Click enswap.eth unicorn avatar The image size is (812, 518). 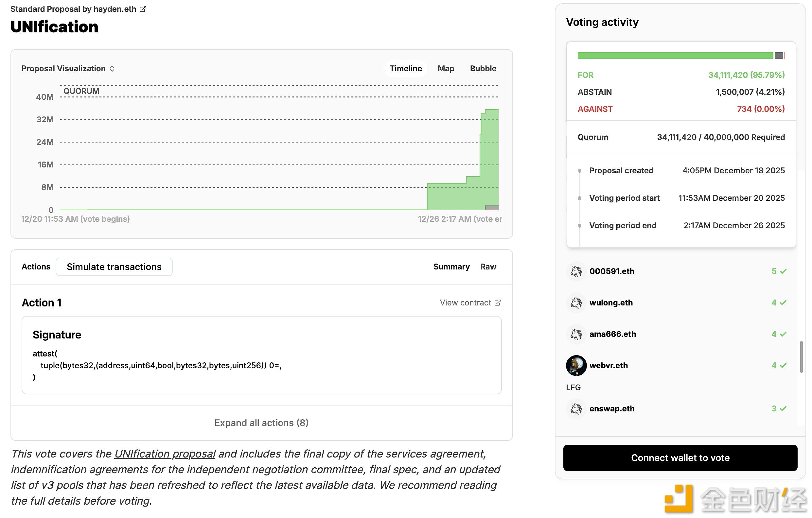[576, 408]
